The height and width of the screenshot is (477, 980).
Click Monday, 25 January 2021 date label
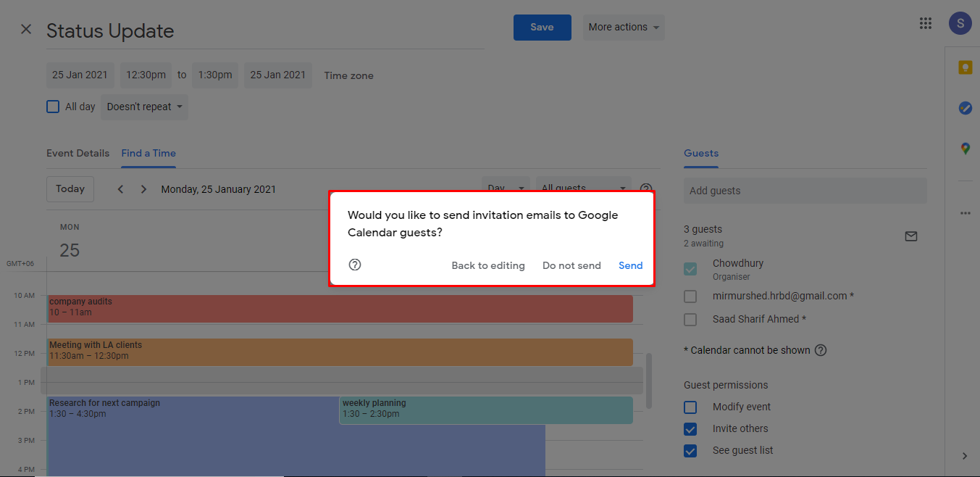click(x=219, y=189)
